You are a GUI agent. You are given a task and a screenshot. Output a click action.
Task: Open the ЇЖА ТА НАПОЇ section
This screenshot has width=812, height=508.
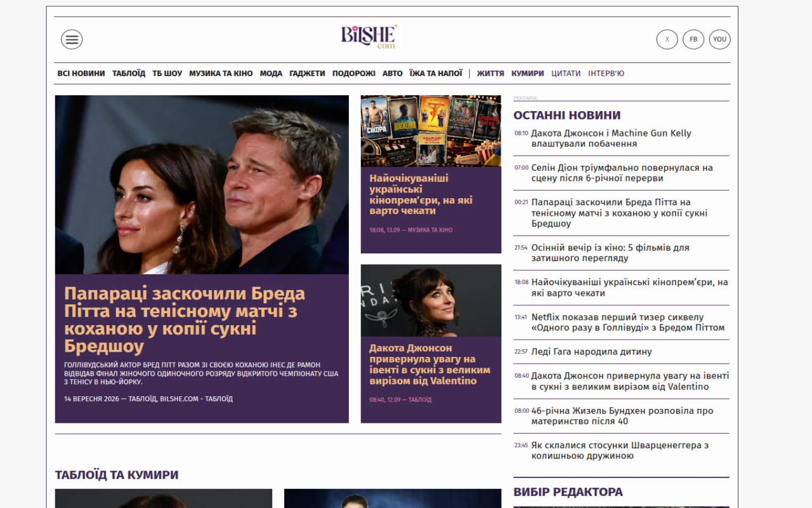pos(436,74)
